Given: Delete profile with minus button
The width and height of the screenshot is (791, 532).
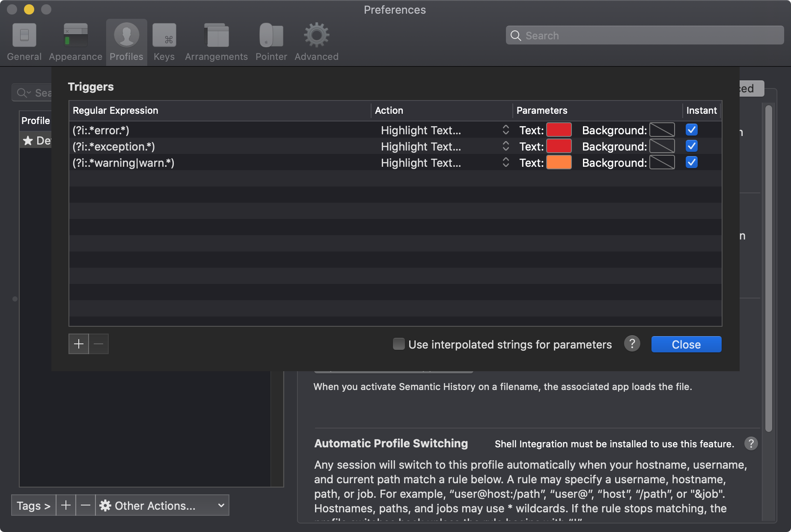Looking at the screenshot, I should (86, 505).
